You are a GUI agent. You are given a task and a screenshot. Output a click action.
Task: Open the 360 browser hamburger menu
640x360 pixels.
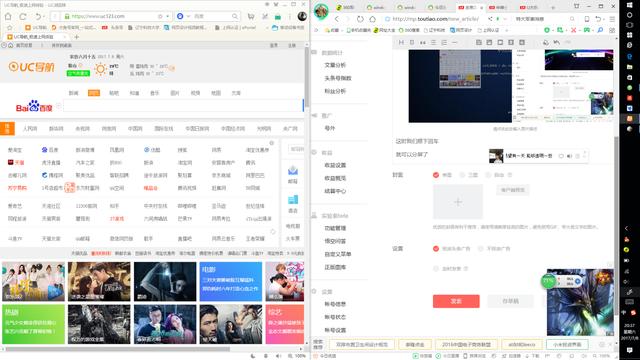click(x=612, y=19)
